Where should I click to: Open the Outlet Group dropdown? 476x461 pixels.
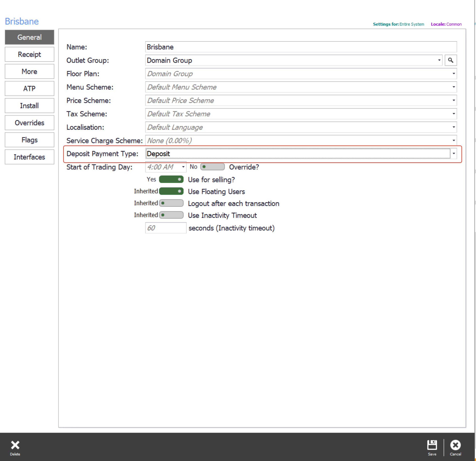pos(439,60)
